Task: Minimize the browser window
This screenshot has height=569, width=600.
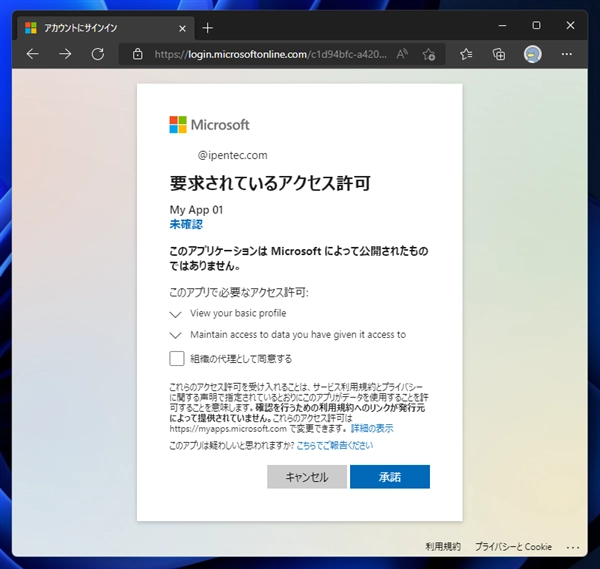Action: (x=502, y=25)
